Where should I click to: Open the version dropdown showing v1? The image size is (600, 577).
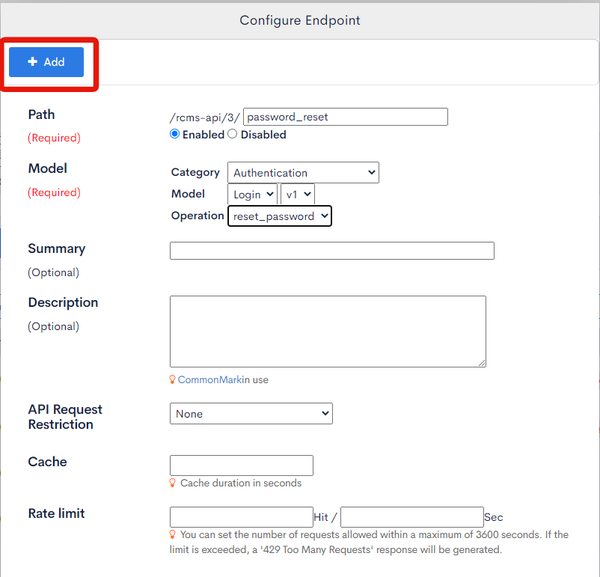coord(298,194)
